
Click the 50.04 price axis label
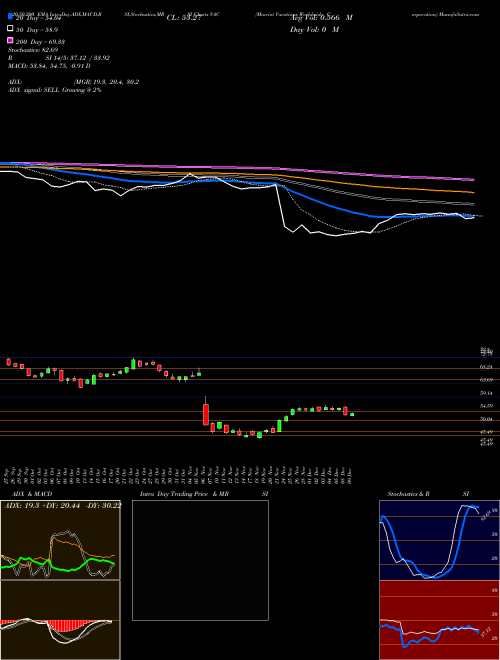pos(486,419)
